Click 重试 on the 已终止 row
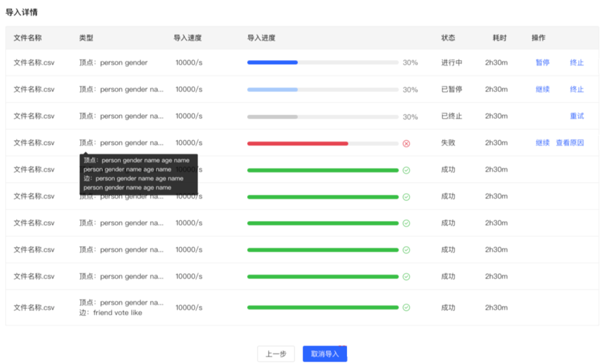This screenshot has height=364, width=603. click(576, 116)
